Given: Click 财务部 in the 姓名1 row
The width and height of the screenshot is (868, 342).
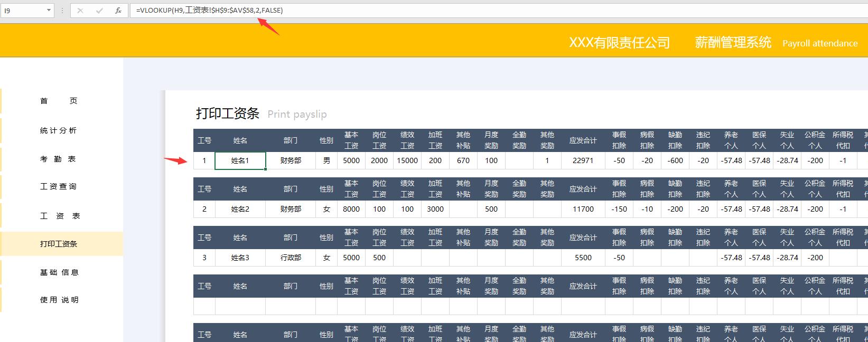Looking at the screenshot, I should pos(291,161).
